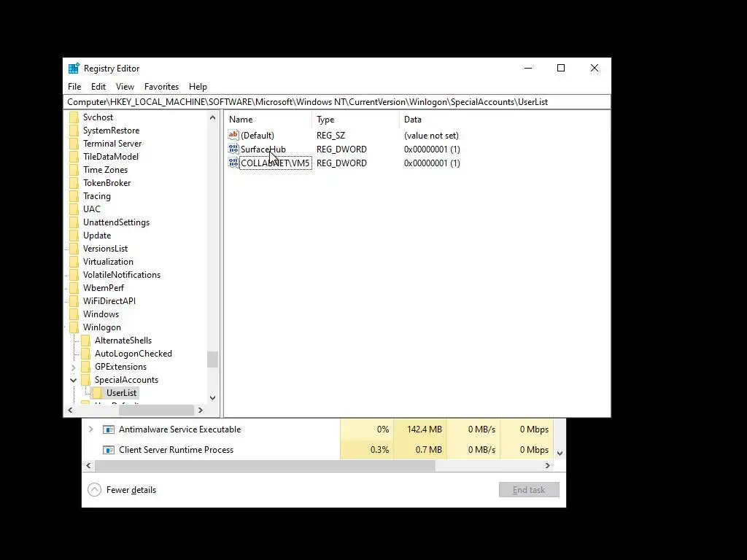The width and height of the screenshot is (747, 560).
Task: Click the tree pane scroll down arrow
Action: (x=212, y=397)
